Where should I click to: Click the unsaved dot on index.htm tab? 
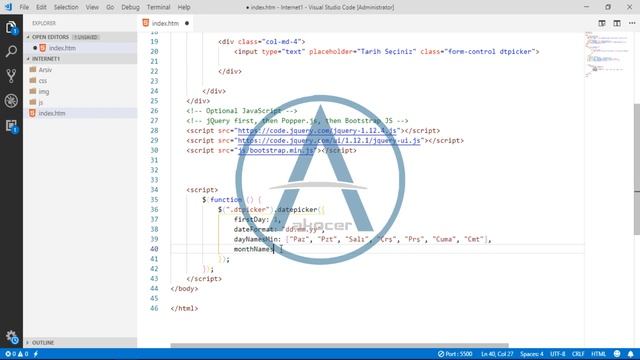pyautogui.click(x=187, y=23)
